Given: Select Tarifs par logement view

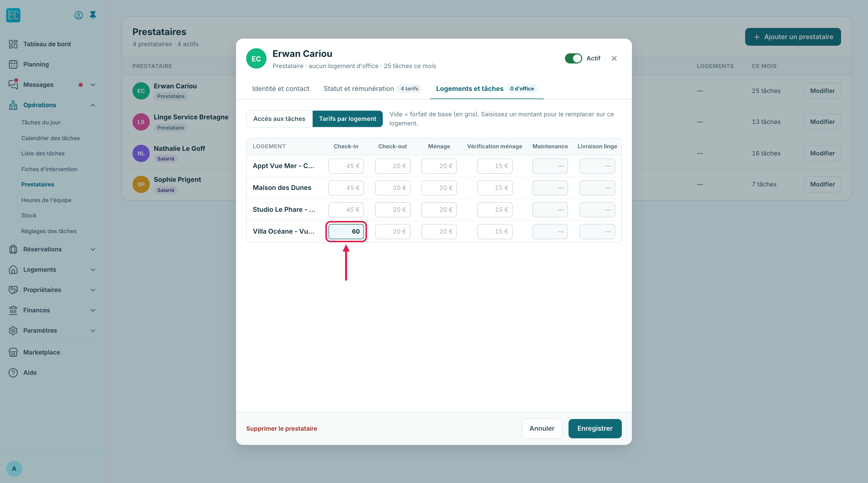Looking at the screenshot, I should pos(347,119).
